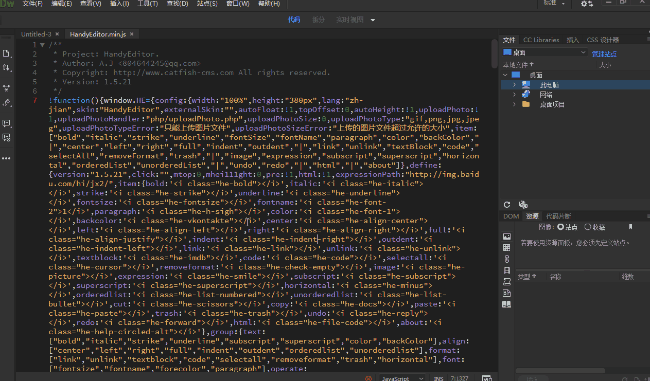Open the JavaScript language dropdown in status bar

[x=402, y=378]
